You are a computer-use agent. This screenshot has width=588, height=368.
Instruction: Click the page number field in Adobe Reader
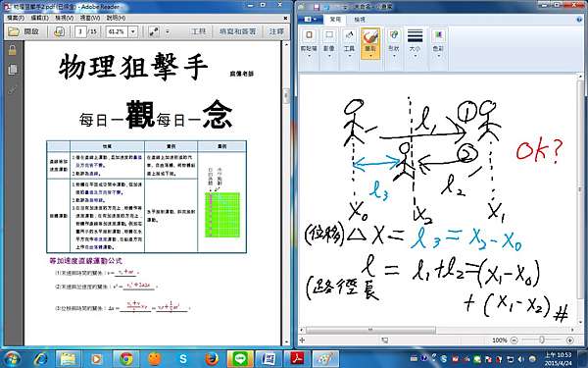80,31
